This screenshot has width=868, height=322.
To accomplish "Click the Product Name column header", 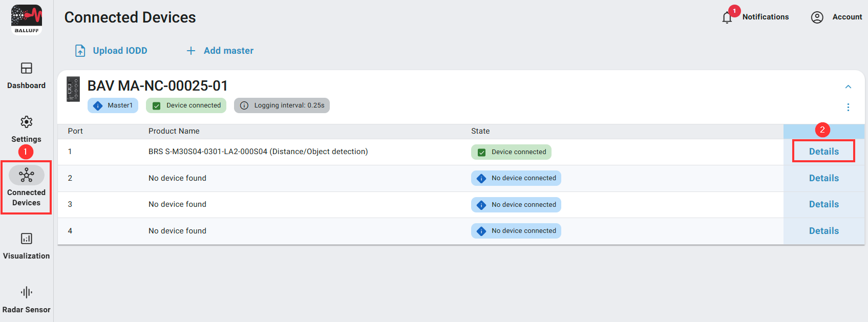I will tap(174, 131).
